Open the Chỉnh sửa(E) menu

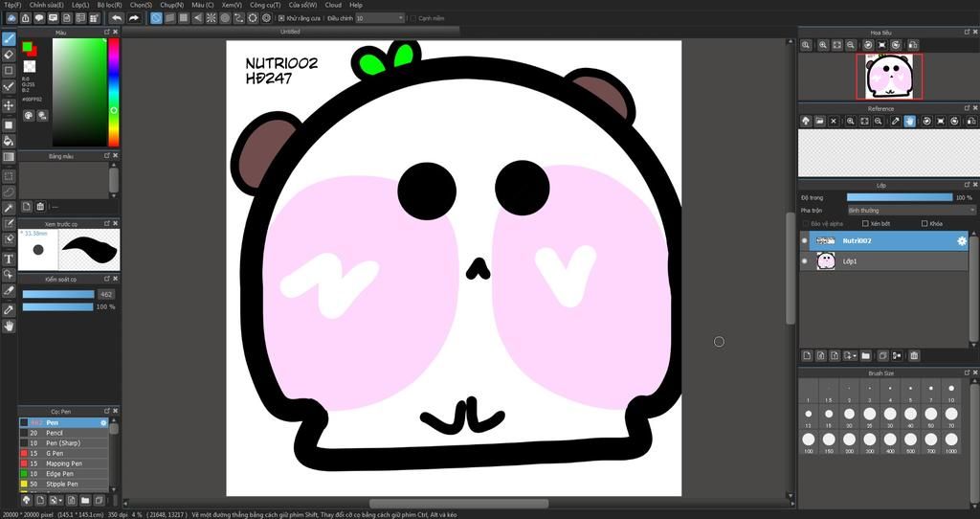[46, 5]
